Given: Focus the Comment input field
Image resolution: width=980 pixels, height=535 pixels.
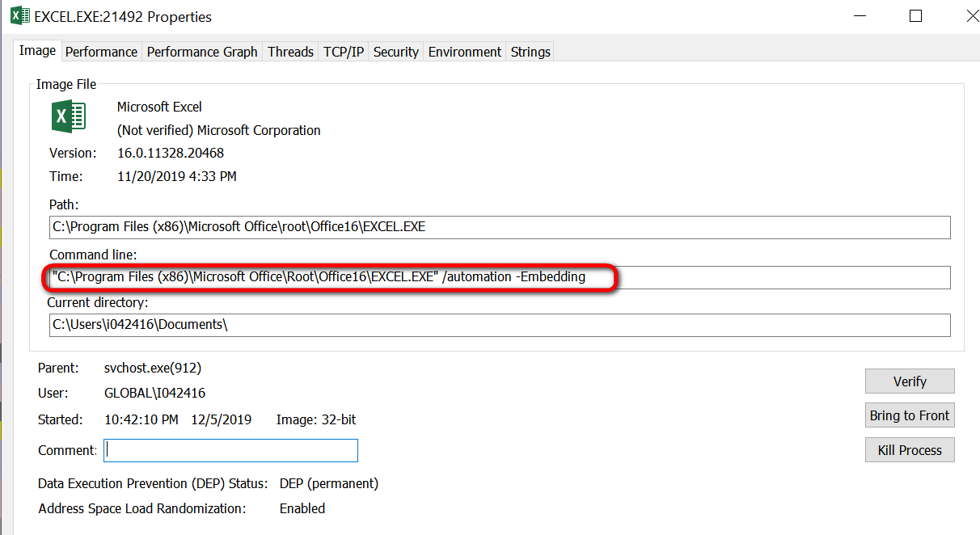Looking at the screenshot, I should pos(230,450).
